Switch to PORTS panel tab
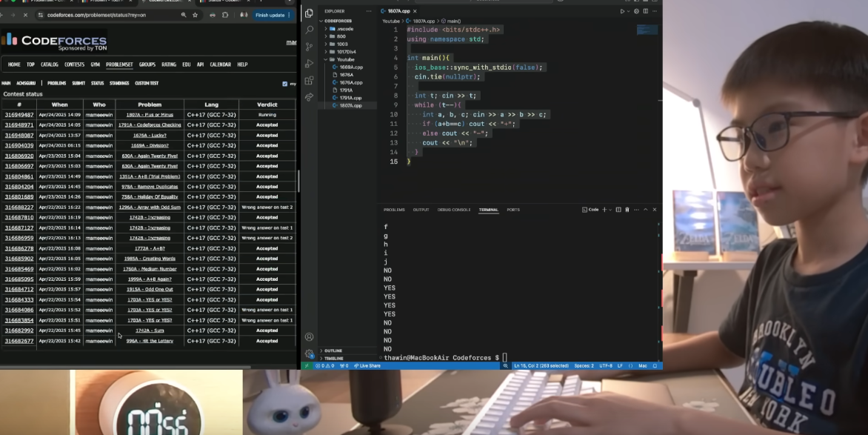This screenshot has height=435, width=868. pyautogui.click(x=513, y=210)
